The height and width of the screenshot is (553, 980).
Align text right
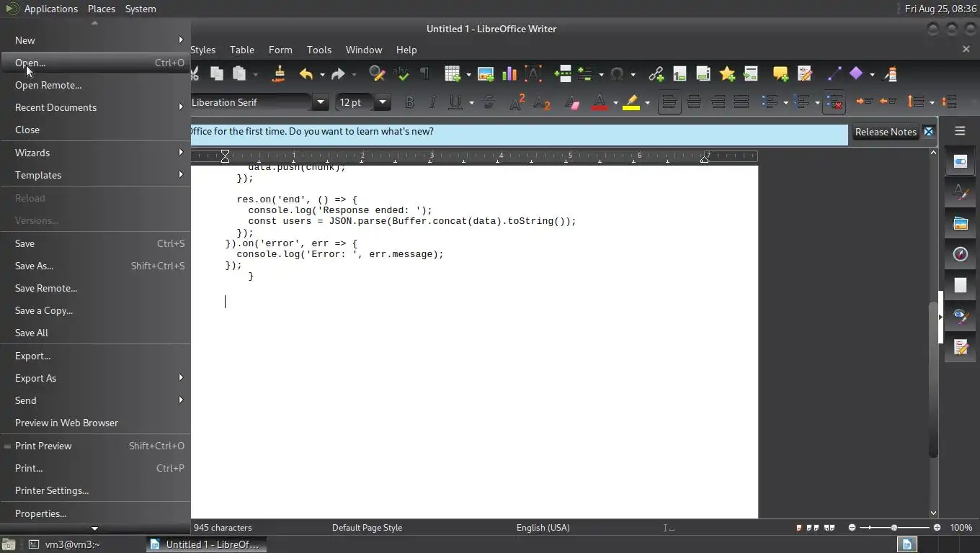coord(718,102)
